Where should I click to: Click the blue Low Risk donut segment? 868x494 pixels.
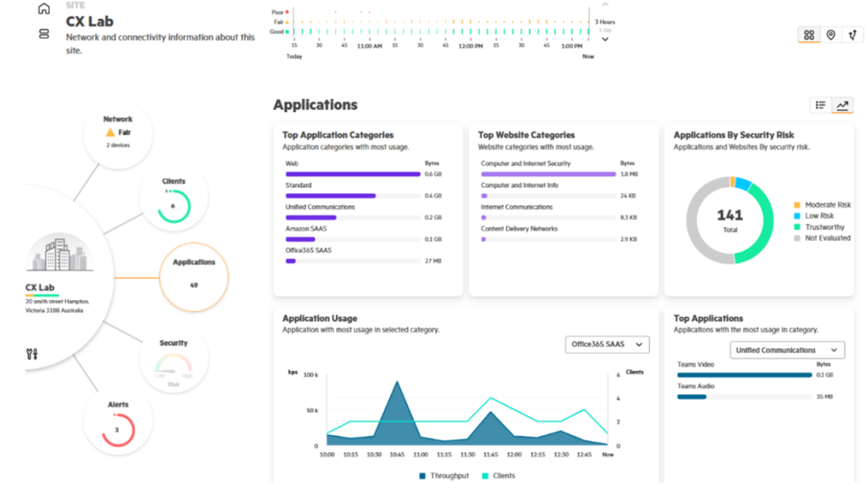[743, 184]
